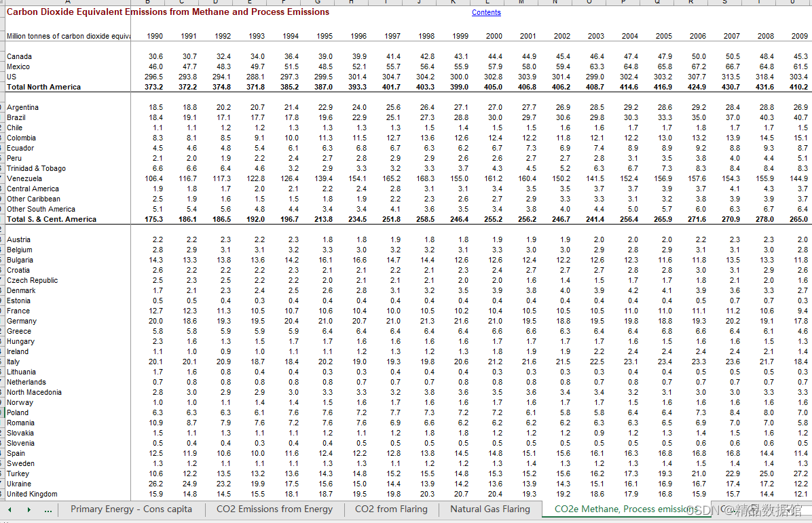Viewport: 812px width, 523px height.
Task: Select the Other Caribbean row label
Action: point(33,199)
